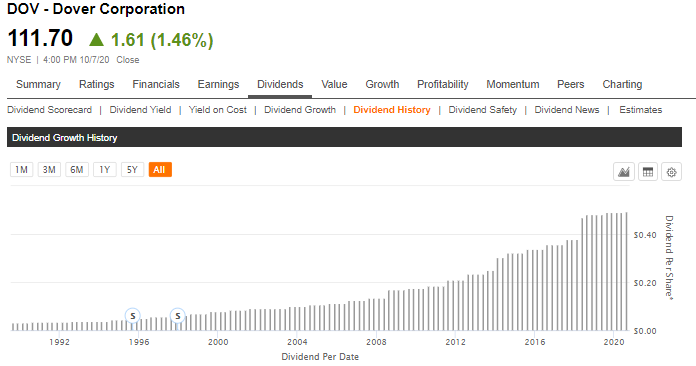Click the DOV - Dover Corporation title

click(x=96, y=9)
